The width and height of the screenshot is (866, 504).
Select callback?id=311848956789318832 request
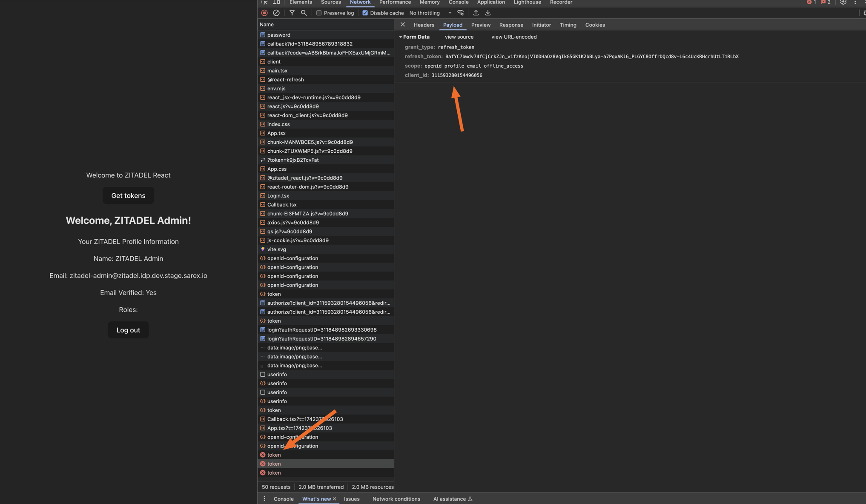coord(326,44)
